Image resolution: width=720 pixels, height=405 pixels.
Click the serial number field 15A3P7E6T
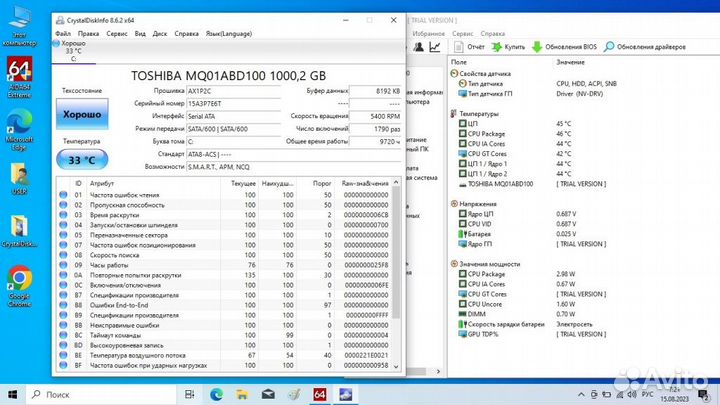tap(233, 104)
